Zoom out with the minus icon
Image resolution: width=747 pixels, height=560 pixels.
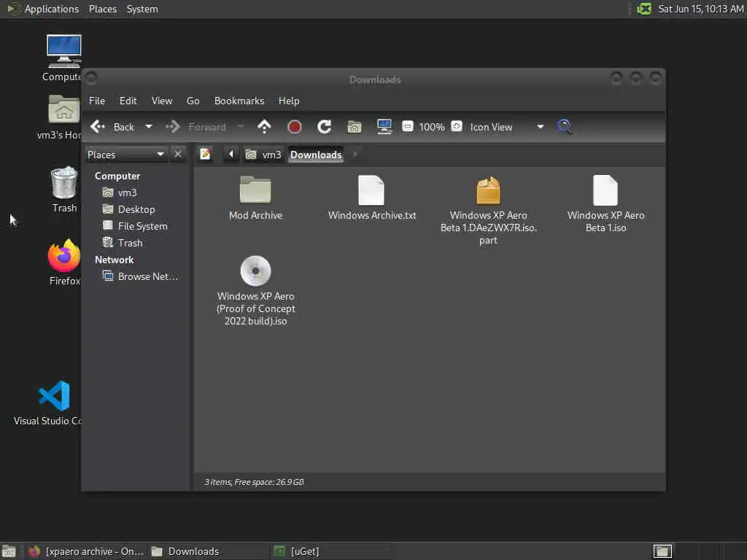[x=407, y=127]
